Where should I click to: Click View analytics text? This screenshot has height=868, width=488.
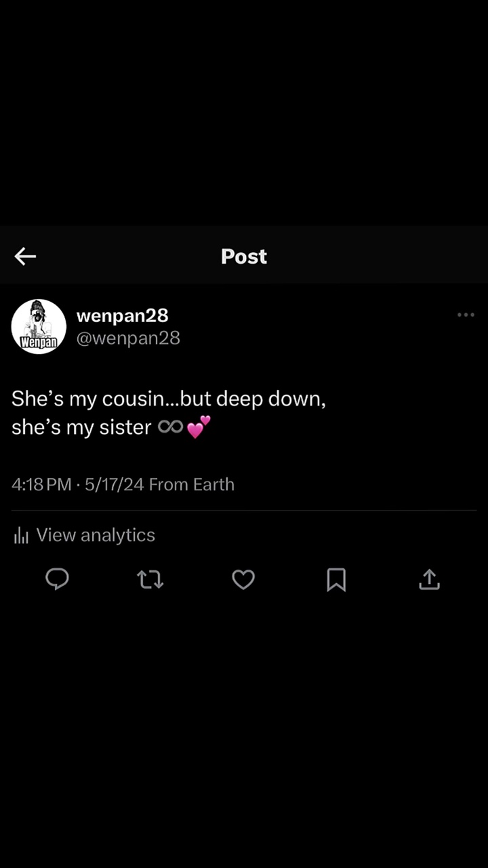[96, 535]
